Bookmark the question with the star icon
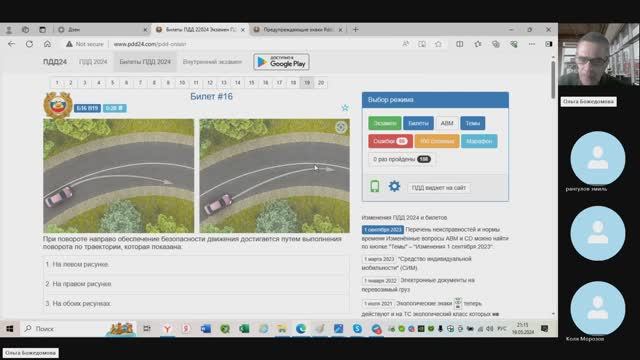Viewport: 640px width, 360px height. [x=345, y=108]
